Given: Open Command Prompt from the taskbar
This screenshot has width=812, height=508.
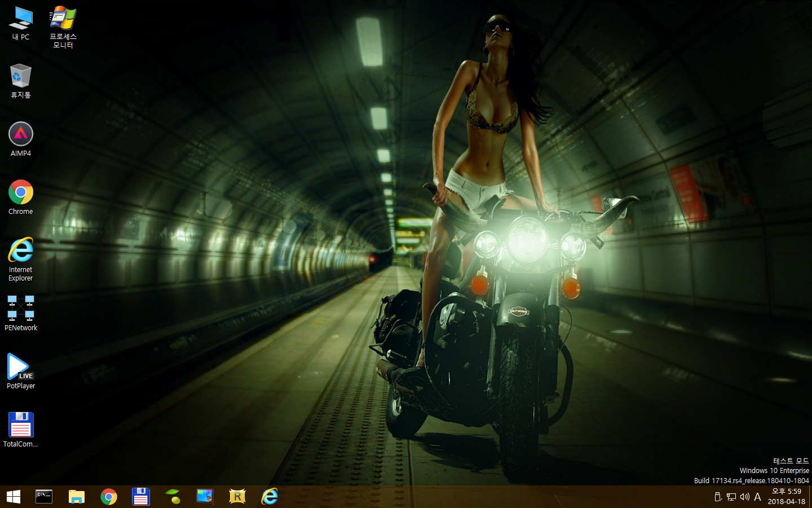Looking at the screenshot, I should coord(44,497).
